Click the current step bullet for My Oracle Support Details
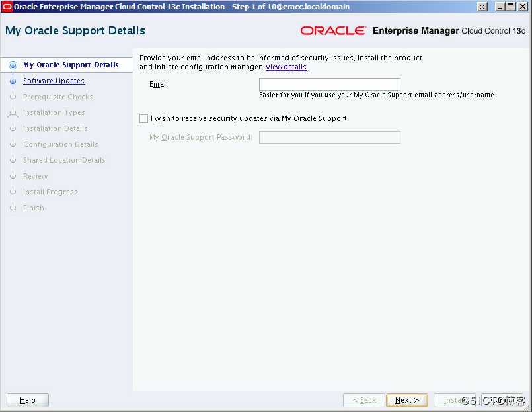Screen dimensions: 532x412 [13, 65]
